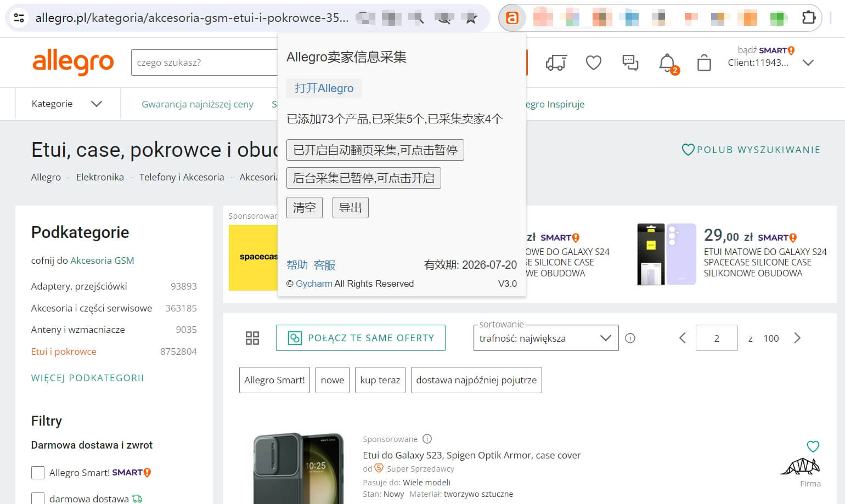Click POŁĄCZ TE SAME OFERTY button

coord(360,338)
